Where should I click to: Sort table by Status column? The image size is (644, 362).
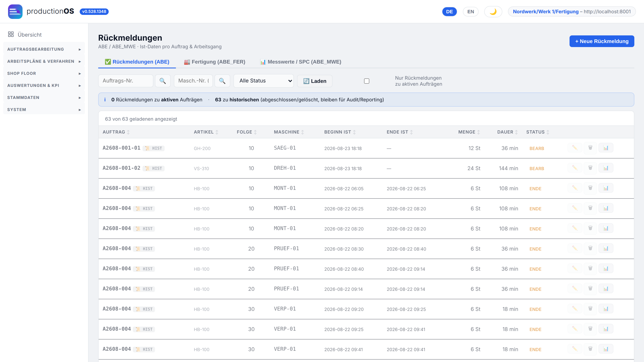click(x=538, y=132)
